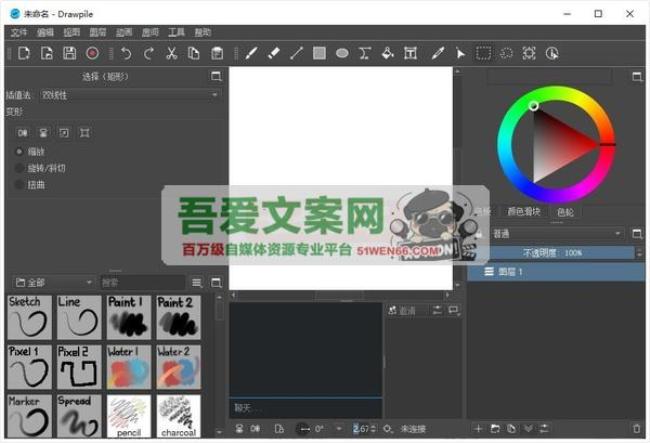Select the freehand brush tool
This screenshot has width=650, height=443.
point(251,53)
